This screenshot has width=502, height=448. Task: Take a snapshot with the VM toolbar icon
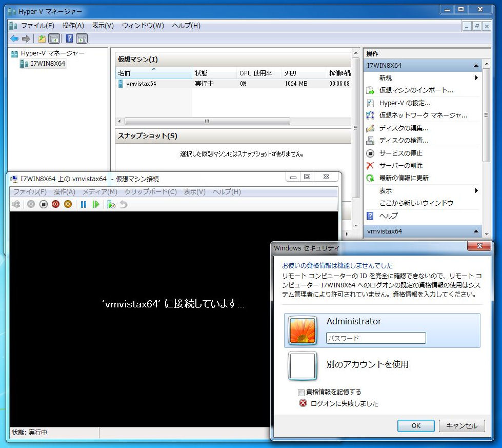(x=111, y=204)
